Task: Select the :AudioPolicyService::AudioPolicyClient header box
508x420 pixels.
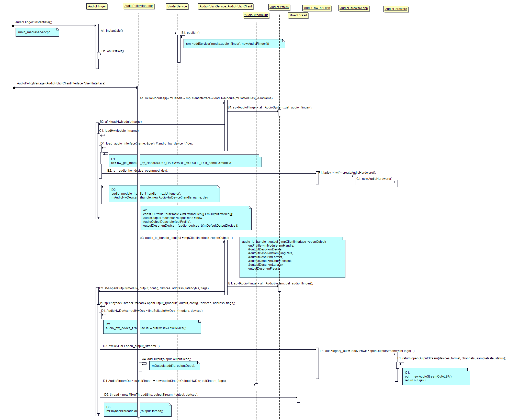Action: [225, 6]
